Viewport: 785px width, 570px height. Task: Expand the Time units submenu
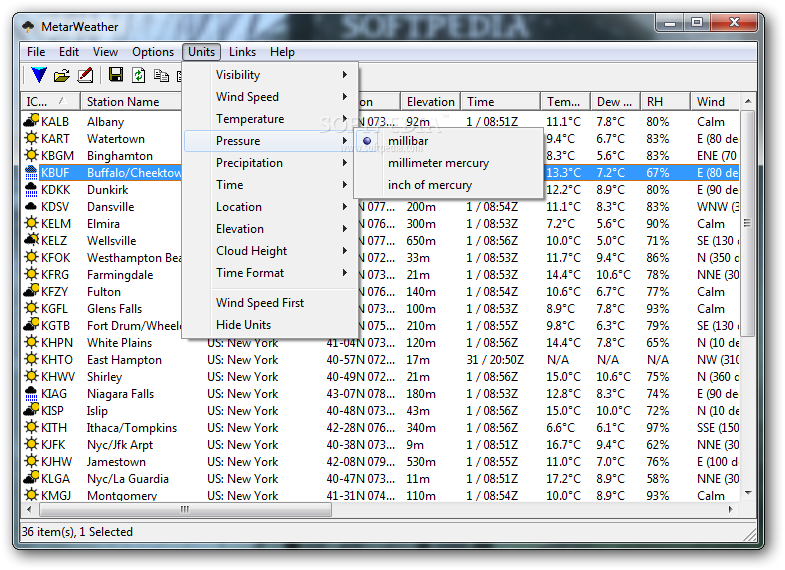click(270, 185)
